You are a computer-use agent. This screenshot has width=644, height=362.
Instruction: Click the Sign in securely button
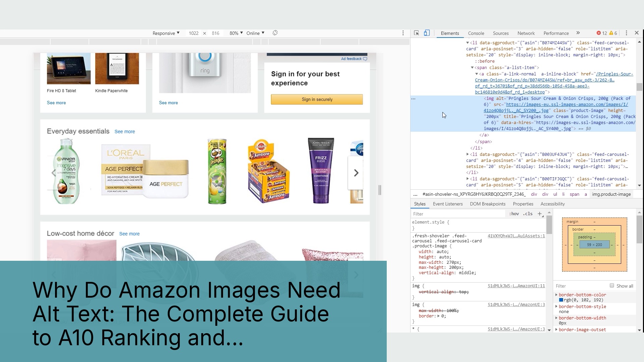click(x=317, y=100)
